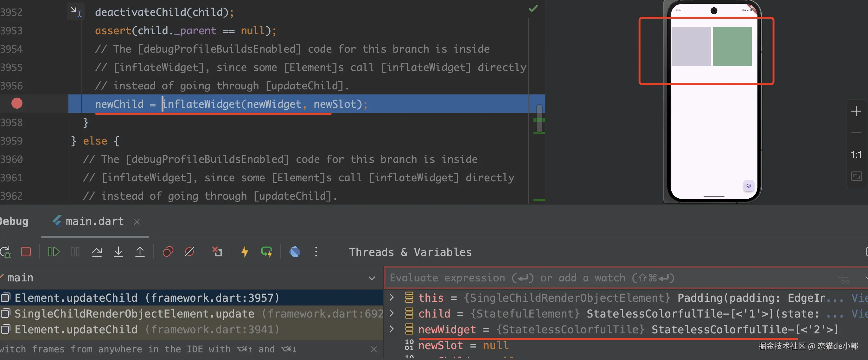Toggle the 1:1 actual size button
The height and width of the screenshot is (360, 868).
tap(856, 155)
